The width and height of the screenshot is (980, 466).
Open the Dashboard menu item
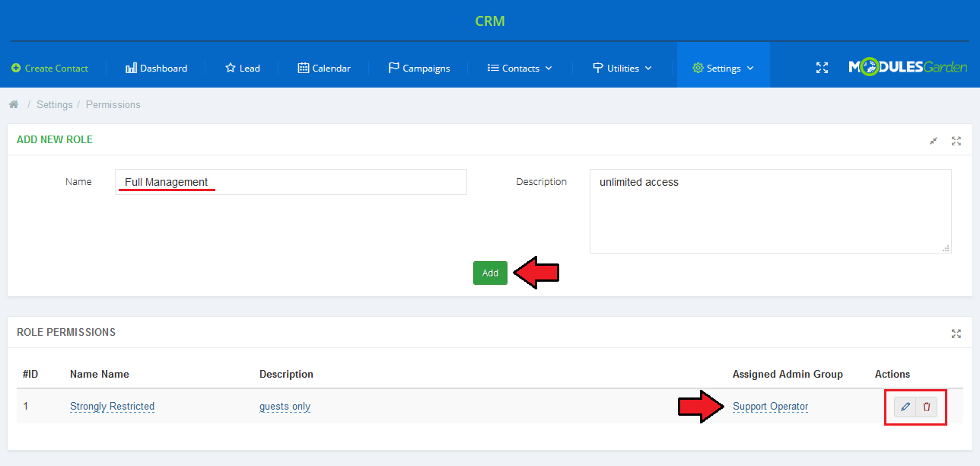(x=156, y=69)
